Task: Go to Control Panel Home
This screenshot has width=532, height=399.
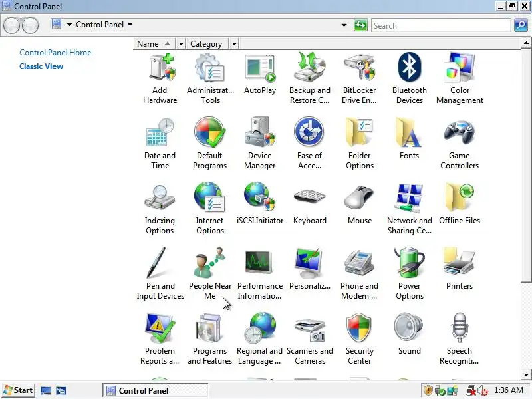Action: click(55, 53)
